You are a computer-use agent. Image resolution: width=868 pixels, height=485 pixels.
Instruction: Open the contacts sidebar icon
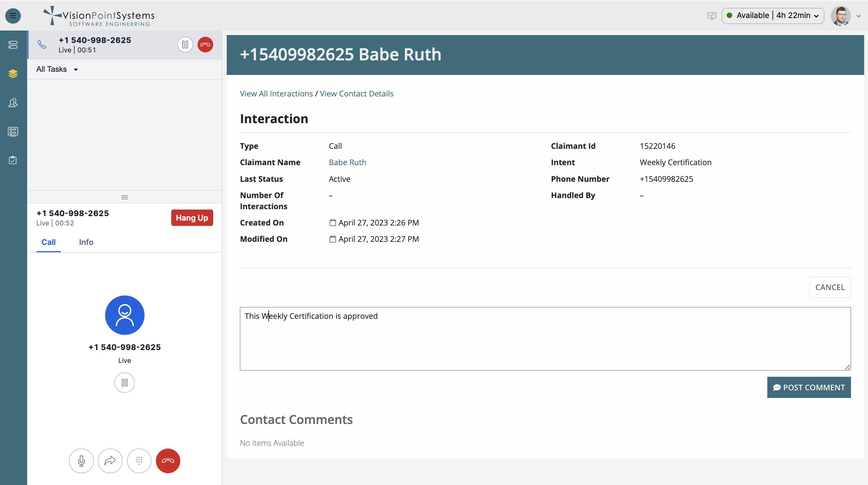coord(13,103)
